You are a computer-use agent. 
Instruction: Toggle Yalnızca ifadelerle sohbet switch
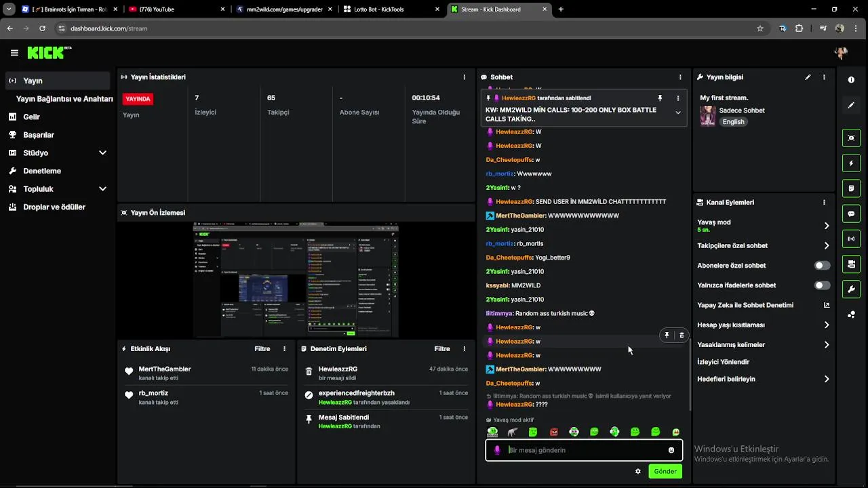click(822, 285)
